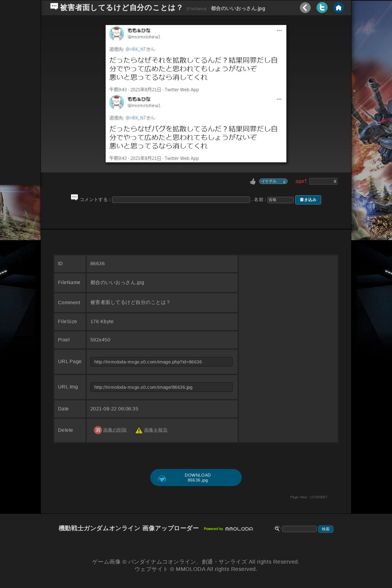Open 機動戦士ガンダムオンライン 画像アップローダー footer title
The height and width of the screenshot is (588, 392).
pyautogui.click(x=129, y=528)
